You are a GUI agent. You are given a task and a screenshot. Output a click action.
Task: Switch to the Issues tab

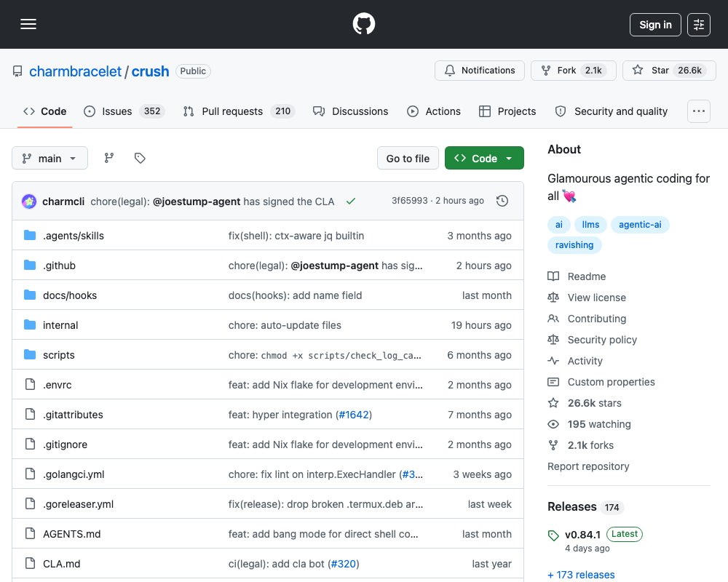[x=124, y=111]
